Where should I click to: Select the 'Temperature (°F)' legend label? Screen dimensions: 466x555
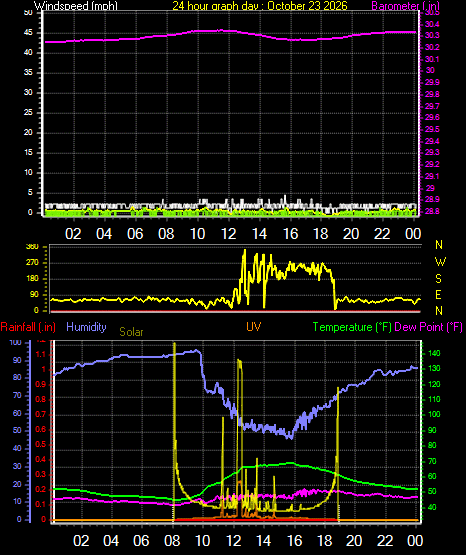[352, 327]
